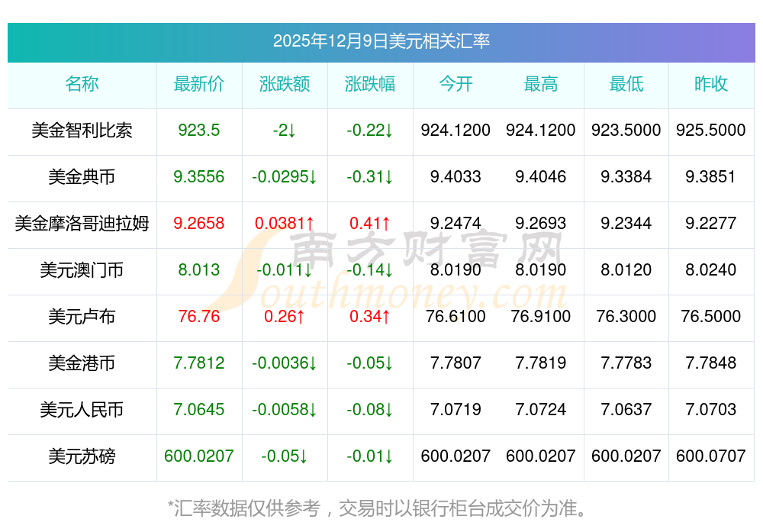Open the 美元澳门币 currency name
The image size is (763, 532).
click(82, 270)
